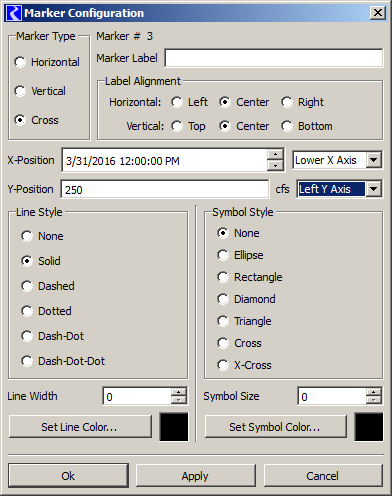Close the Marker Configuration dialog

[378, 13]
